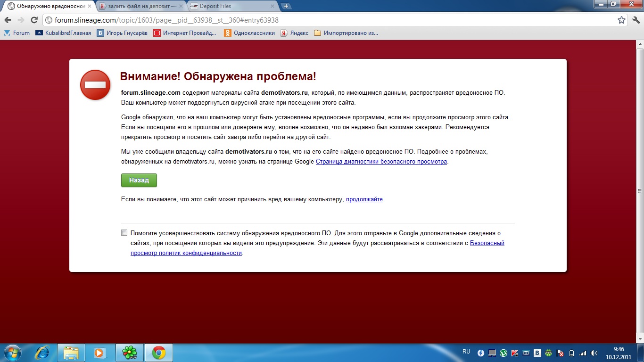Close the 'залить файл на депозит' tab

181,6
